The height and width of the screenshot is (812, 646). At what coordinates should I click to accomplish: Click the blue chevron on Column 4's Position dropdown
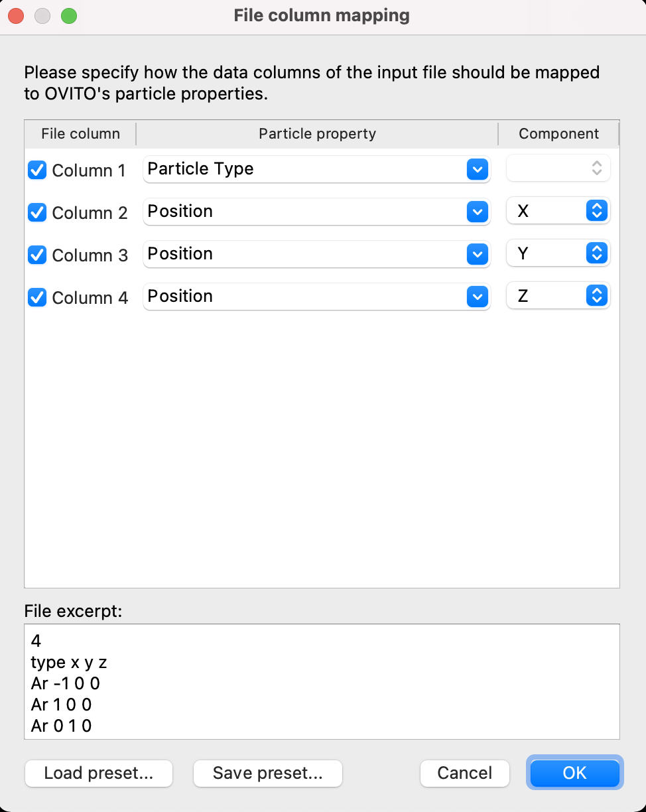pyautogui.click(x=477, y=297)
